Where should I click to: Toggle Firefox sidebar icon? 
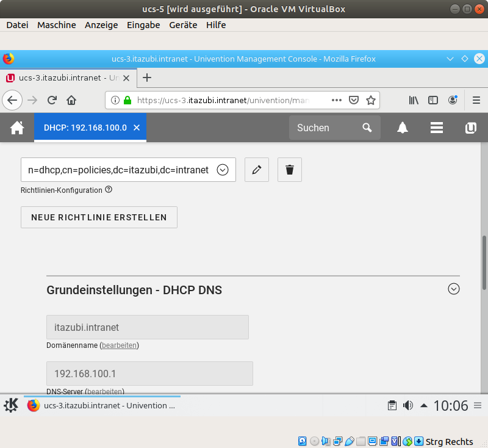pyautogui.click(x=433, y=100)
